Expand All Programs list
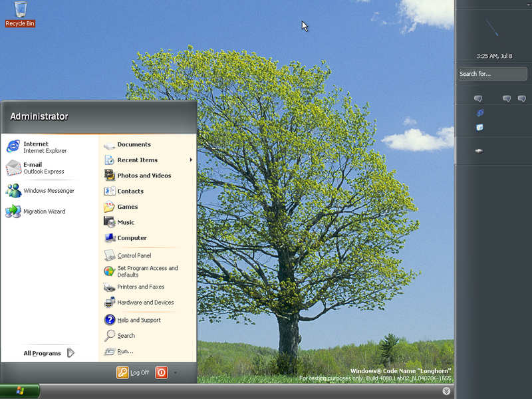This screenshot has height=399, width=532. point(49,353)
